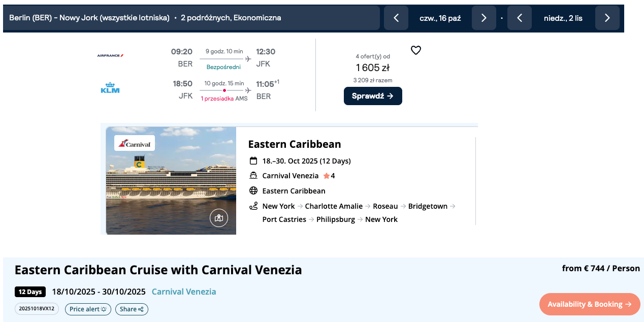Save flight with the heart icon
Image resolution: width=644 pixels, height=322 pixels.
point(416,50)
